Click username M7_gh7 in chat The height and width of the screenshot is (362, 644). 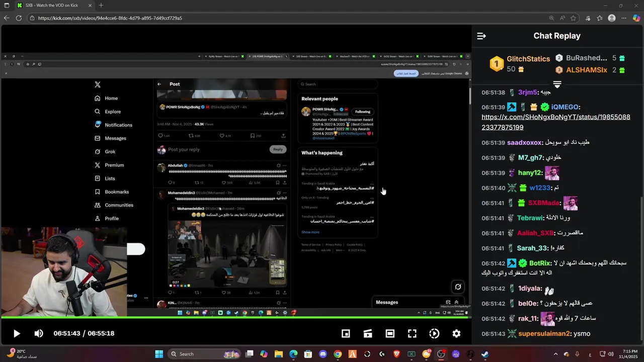[x=531, y=158]
